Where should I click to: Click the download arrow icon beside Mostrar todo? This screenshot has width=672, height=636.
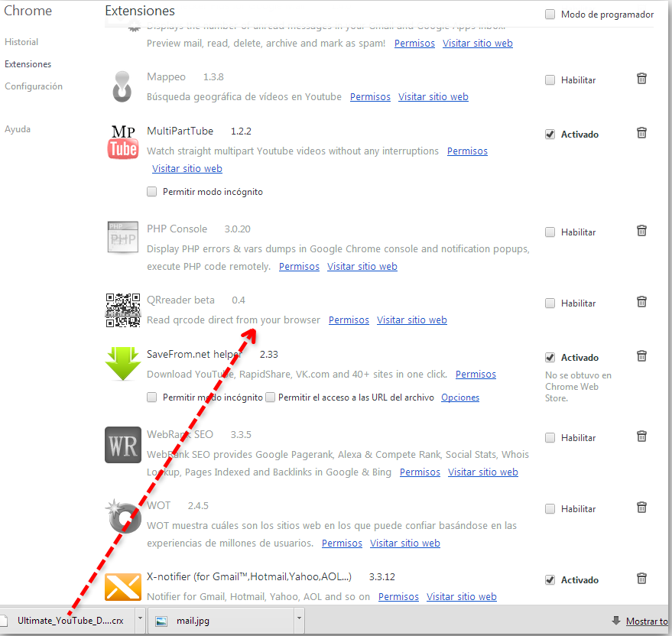(616, 621)
